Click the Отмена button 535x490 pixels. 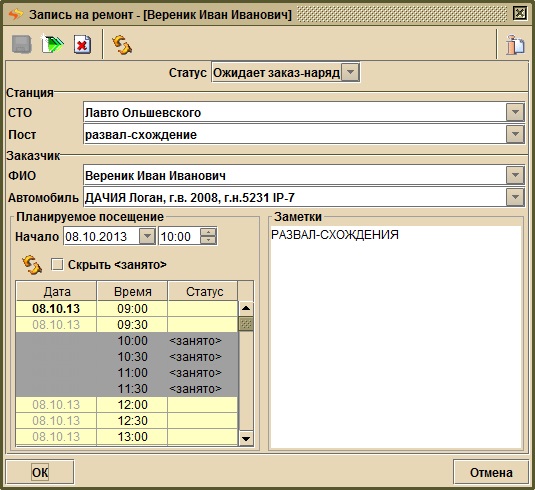pos(491,472)
